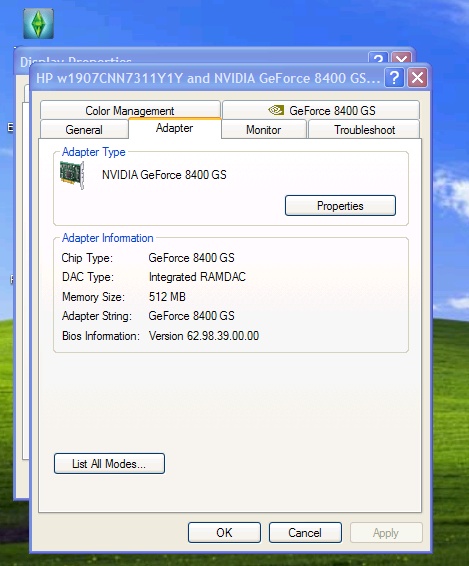The image size is (469, 566).
Task: Click the NVIDIA GeForce 8400 GS adapter name
Action: click(x=164, y=175)
